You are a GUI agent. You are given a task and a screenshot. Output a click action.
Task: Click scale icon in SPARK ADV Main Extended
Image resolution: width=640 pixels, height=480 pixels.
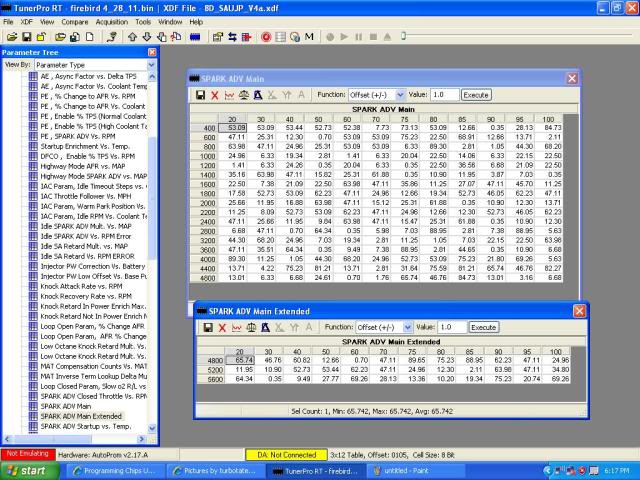251,327
